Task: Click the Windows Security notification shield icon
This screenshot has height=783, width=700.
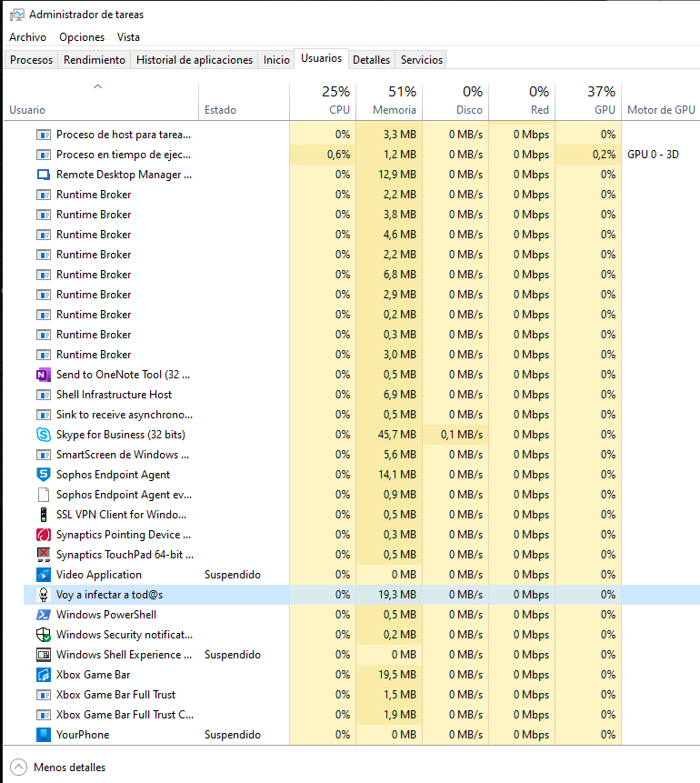Action: 43,635
